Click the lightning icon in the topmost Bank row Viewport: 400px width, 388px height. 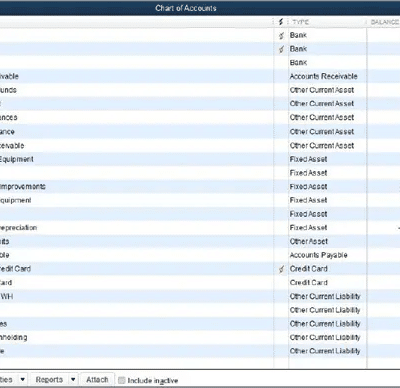281,35
